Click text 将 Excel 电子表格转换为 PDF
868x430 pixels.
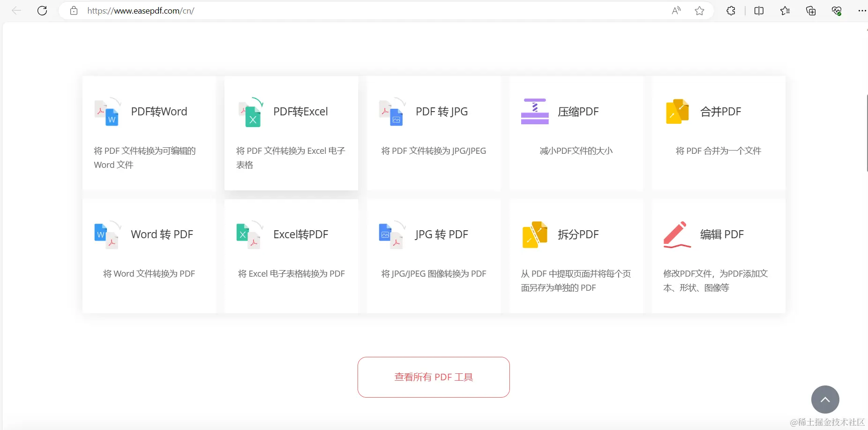pos(291,274)
